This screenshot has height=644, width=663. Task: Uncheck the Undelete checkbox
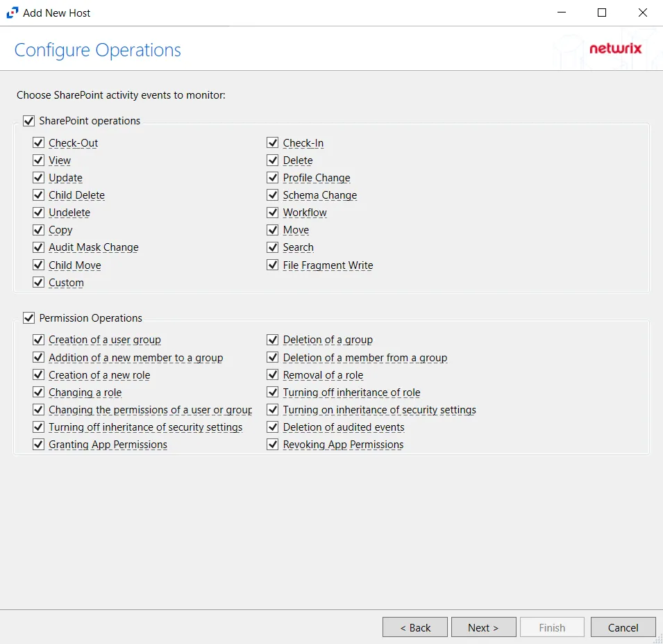[x=38, y=213]
